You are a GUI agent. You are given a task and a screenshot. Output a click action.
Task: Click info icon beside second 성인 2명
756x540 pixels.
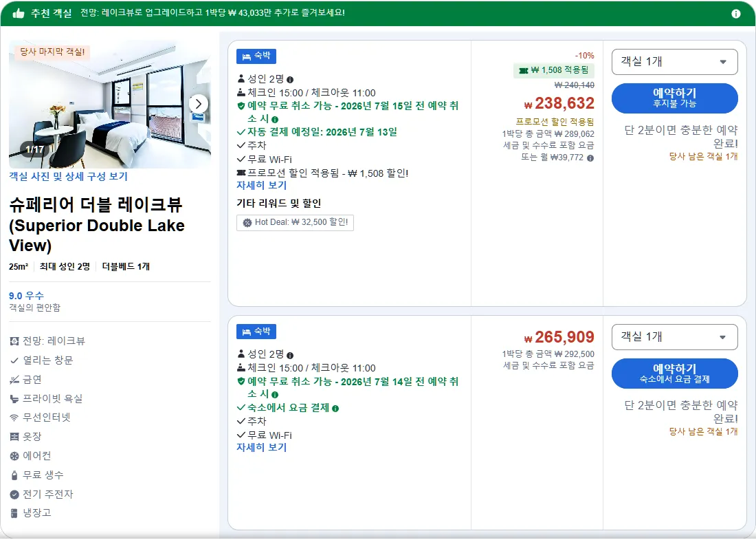(290, 355)
